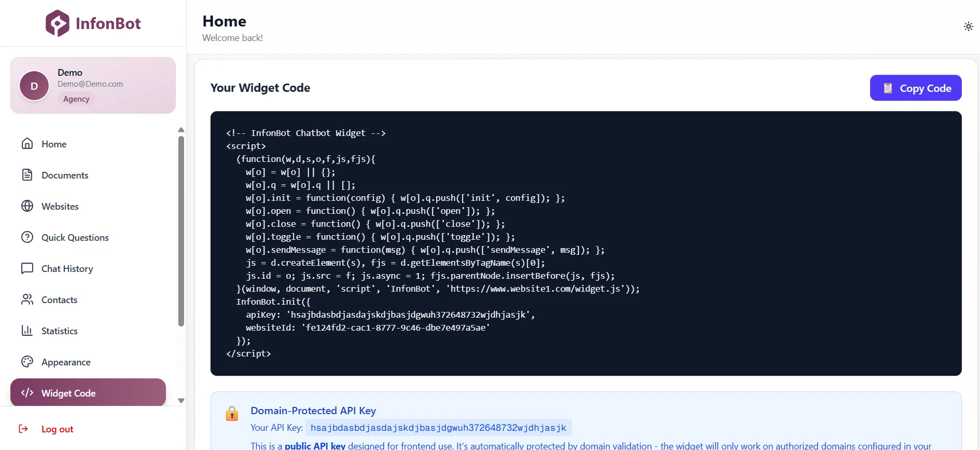
Task: Click the Demo user avatar circle
Action: click(x=34, y=86)
